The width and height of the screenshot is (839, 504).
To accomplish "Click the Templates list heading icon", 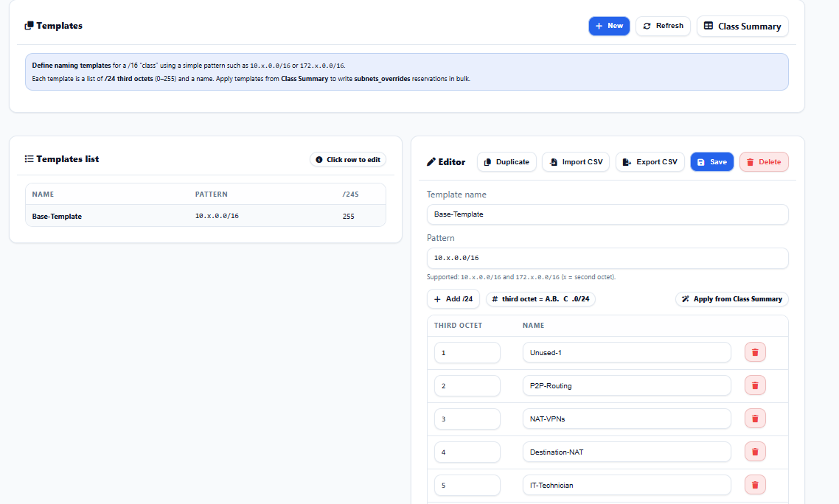I will coord(29,159).
